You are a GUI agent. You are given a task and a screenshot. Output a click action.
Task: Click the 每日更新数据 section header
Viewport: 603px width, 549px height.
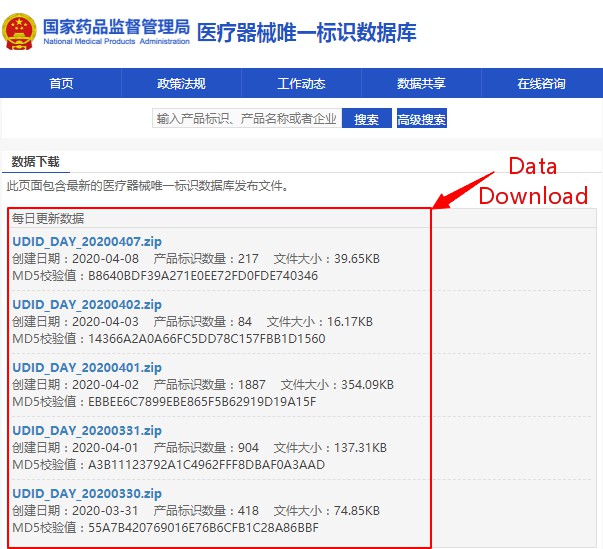coord(48,218)
